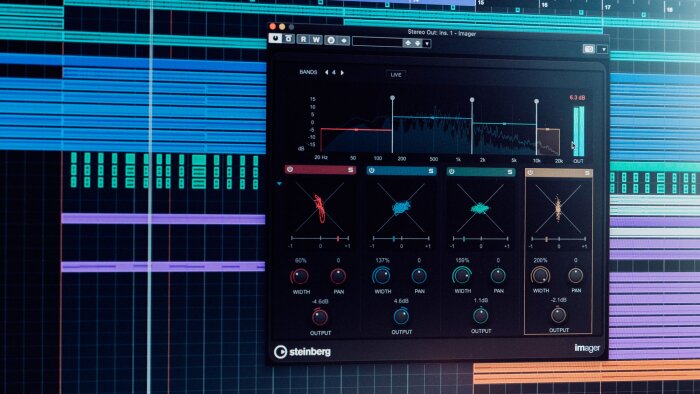Screen dimensions: 700x394
Task: Click the tan band PAN knob
Action: (x=575, y=275)
